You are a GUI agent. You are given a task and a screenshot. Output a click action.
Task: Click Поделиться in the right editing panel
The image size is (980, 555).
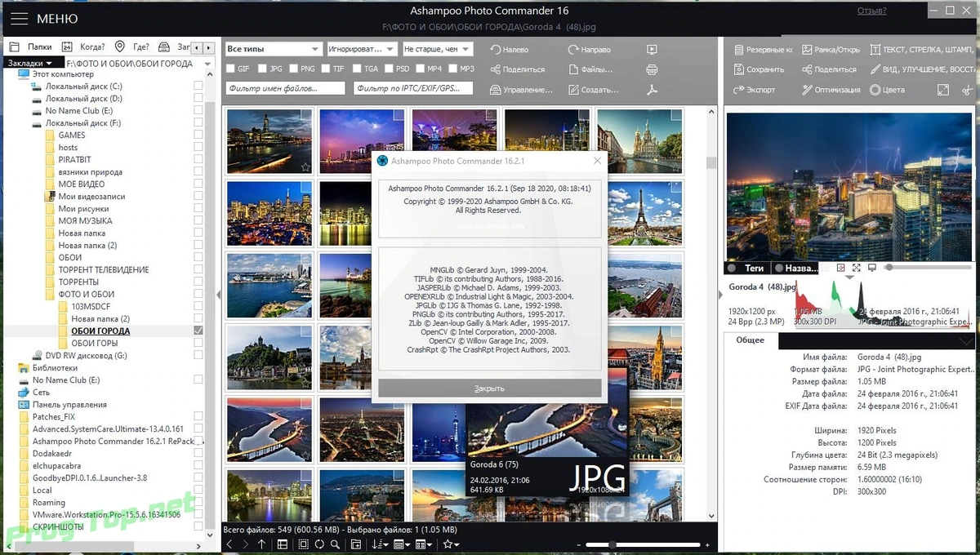(830, 69)
